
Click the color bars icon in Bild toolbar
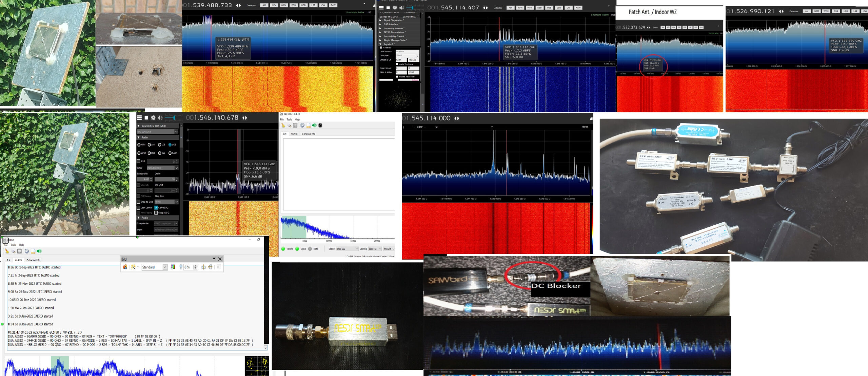click(173, 267)
